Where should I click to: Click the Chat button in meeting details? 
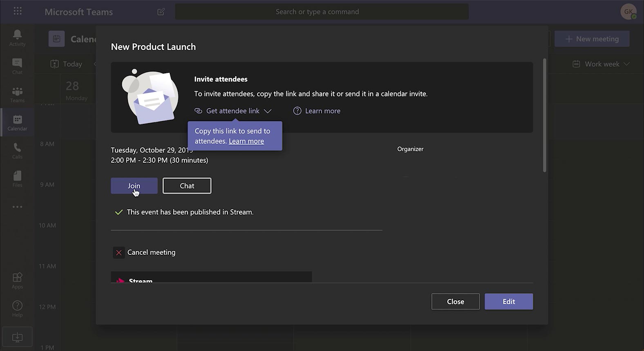click(x=187, y=186)
